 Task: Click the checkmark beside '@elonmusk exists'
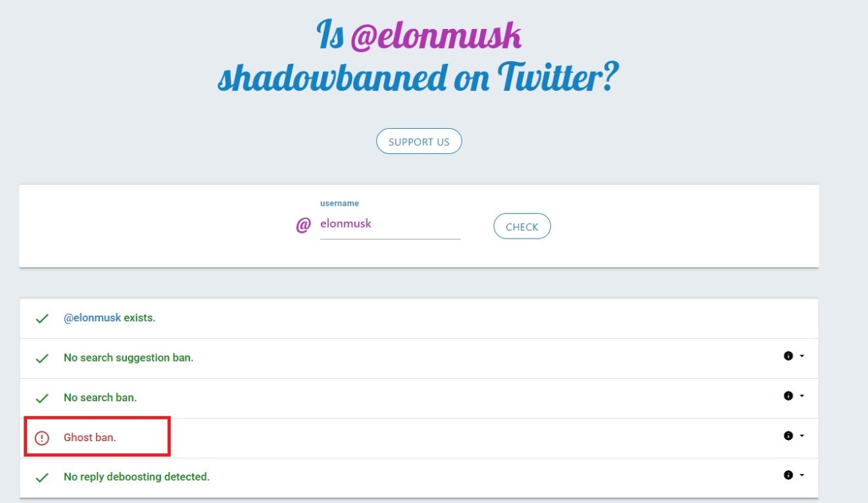pyautogui.click(x=42, y=318)
